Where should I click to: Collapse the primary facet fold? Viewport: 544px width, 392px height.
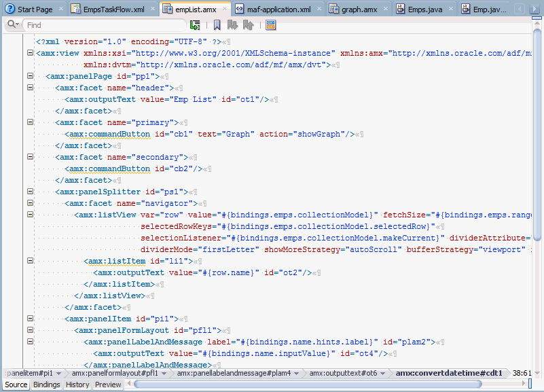30,122
